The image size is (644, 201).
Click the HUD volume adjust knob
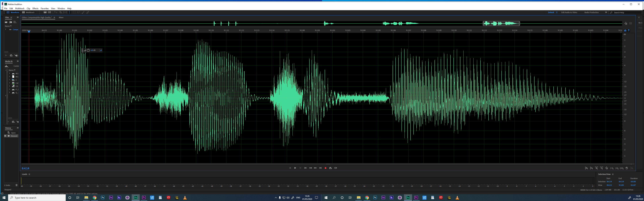point(88,50)
